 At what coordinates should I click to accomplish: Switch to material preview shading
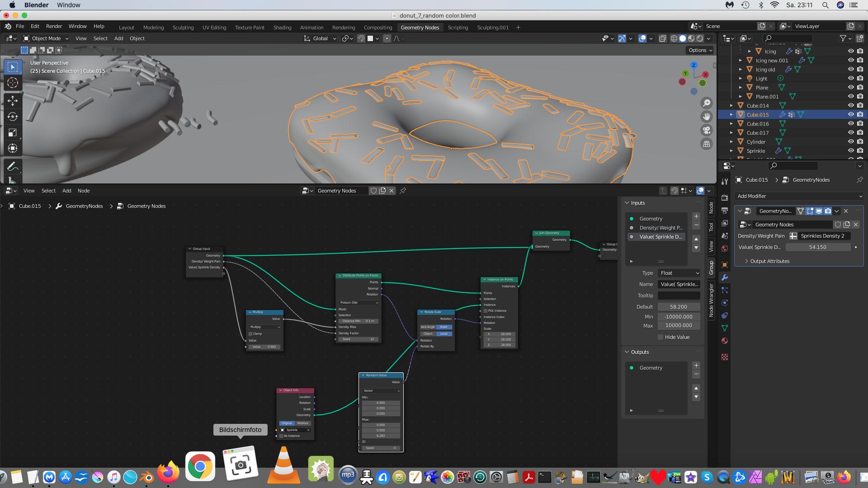pos(691,38)
